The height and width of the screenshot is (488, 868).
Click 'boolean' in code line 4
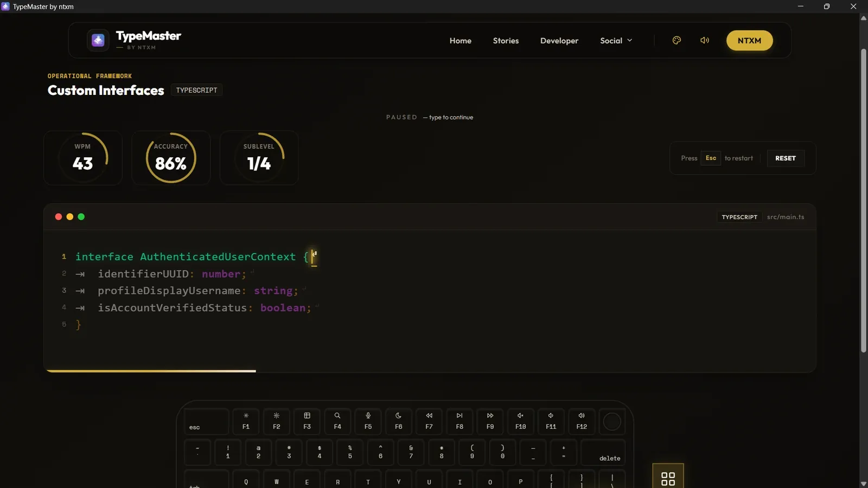click(x=283, y=307)
